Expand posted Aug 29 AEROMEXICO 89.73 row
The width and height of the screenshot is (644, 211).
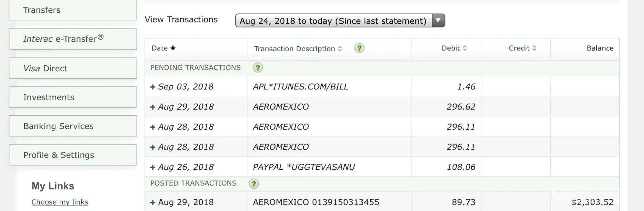pyautogui.click(x=153, y=202)
